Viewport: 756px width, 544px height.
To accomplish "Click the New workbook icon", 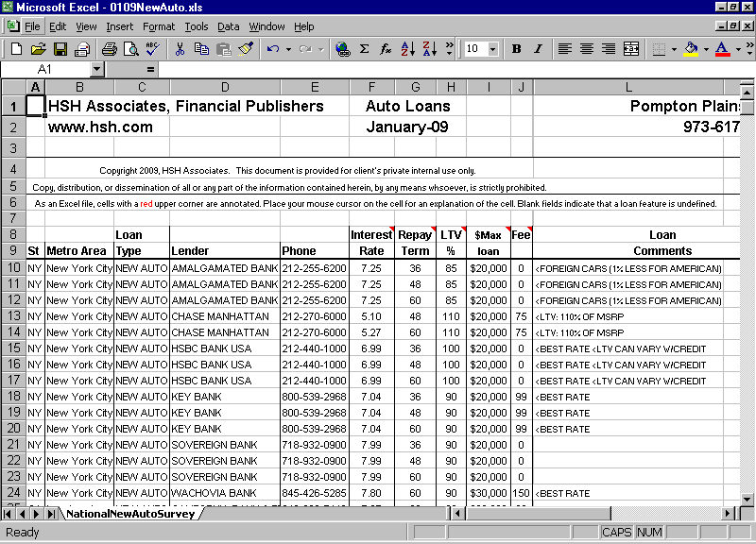I will [16, 49].
